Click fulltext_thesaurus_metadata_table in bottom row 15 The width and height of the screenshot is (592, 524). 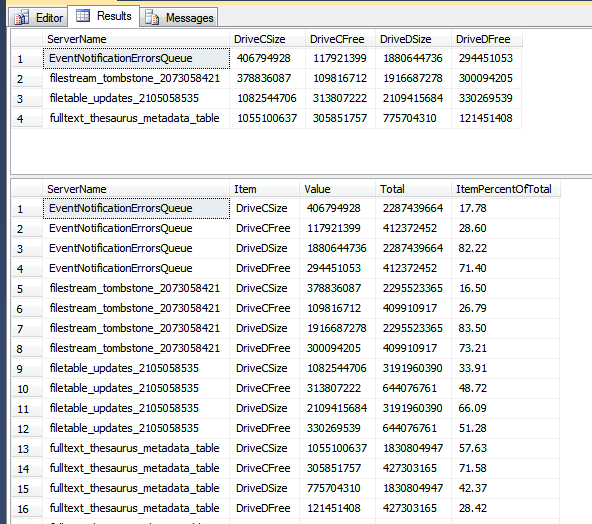click(x=136, y=489)
